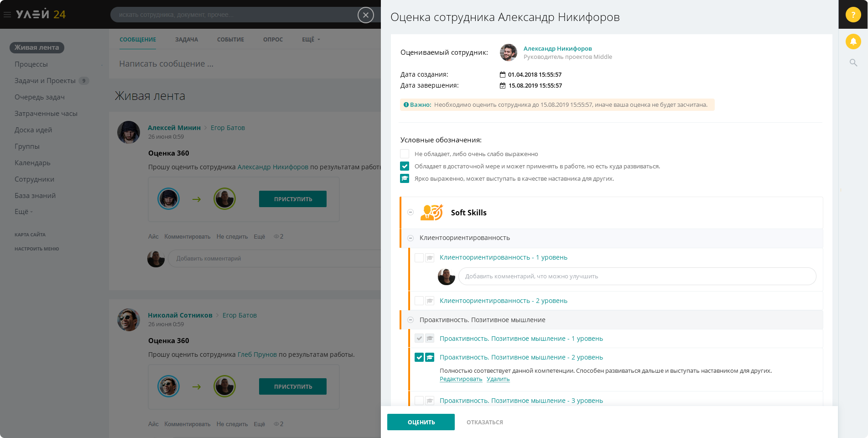
Task: Click Настроить меню link
Action: pos(37,249)
